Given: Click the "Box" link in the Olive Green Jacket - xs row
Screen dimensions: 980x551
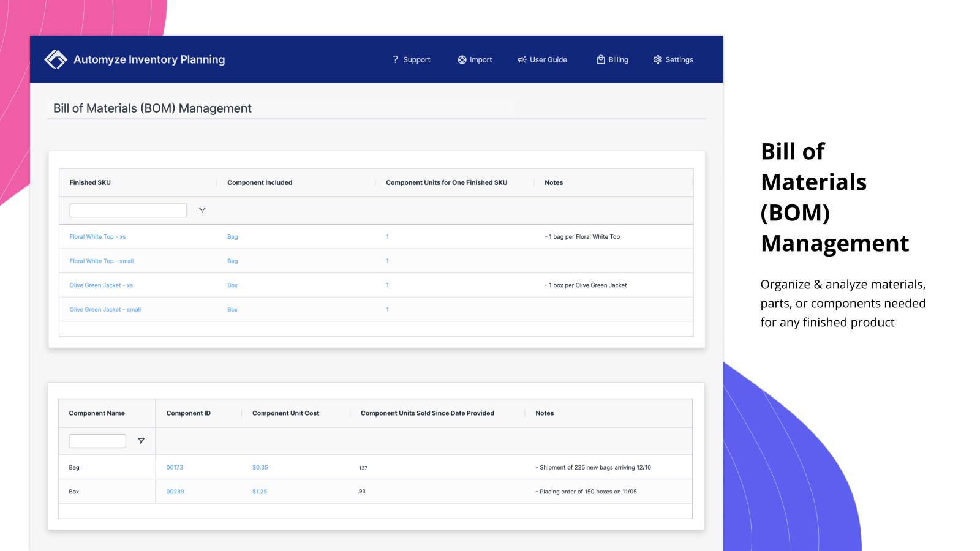Looking at the screenshot, I should pos(232,285).
